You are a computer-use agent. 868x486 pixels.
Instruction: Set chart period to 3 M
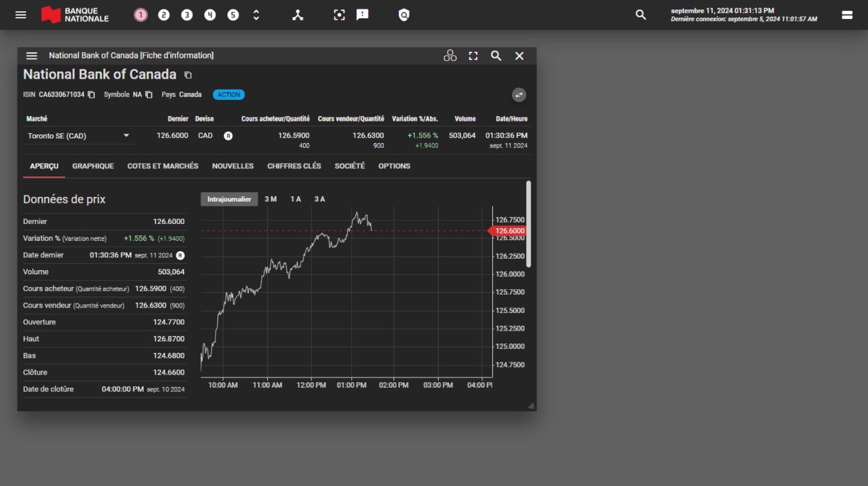pyautogui.click(x=271, y=199)
